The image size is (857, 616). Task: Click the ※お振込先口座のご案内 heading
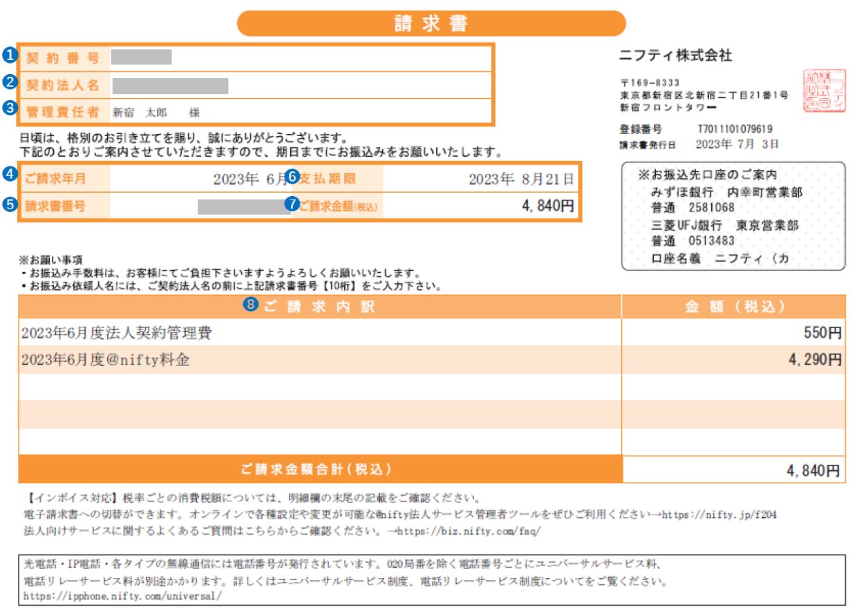point(708,175)
